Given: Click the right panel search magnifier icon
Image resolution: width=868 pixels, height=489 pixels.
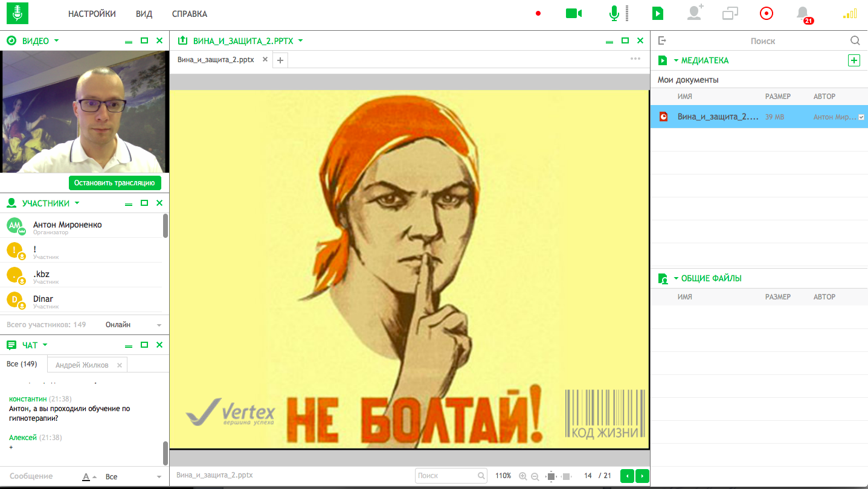Looking at the screenshot, I should (x=855, y=40).
